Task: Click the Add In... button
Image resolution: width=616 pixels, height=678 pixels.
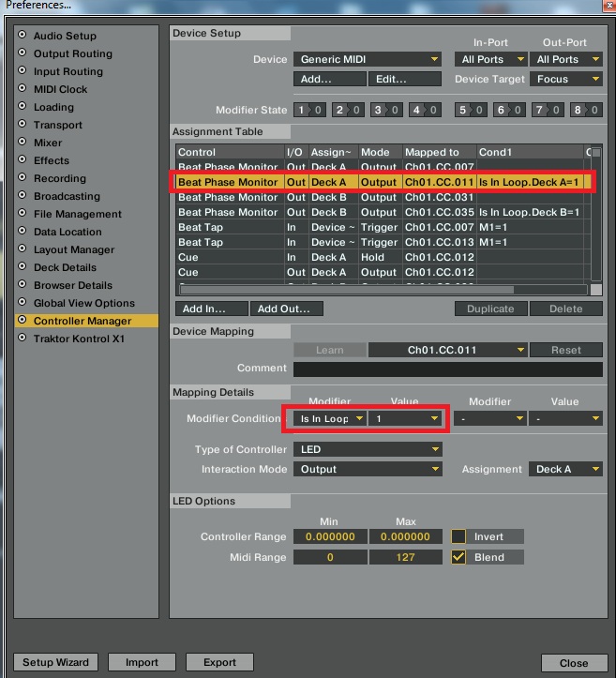Action: tap(212, 309)
